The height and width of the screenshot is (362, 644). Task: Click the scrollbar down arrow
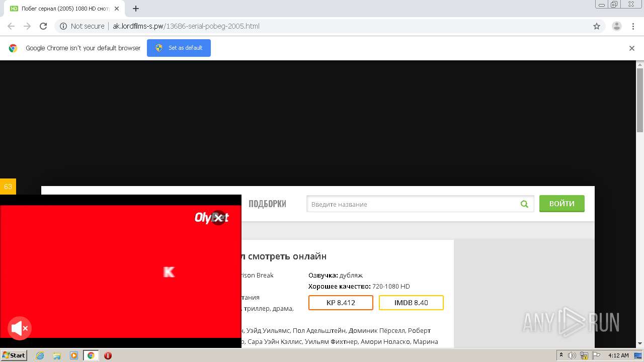pos(640,343)
